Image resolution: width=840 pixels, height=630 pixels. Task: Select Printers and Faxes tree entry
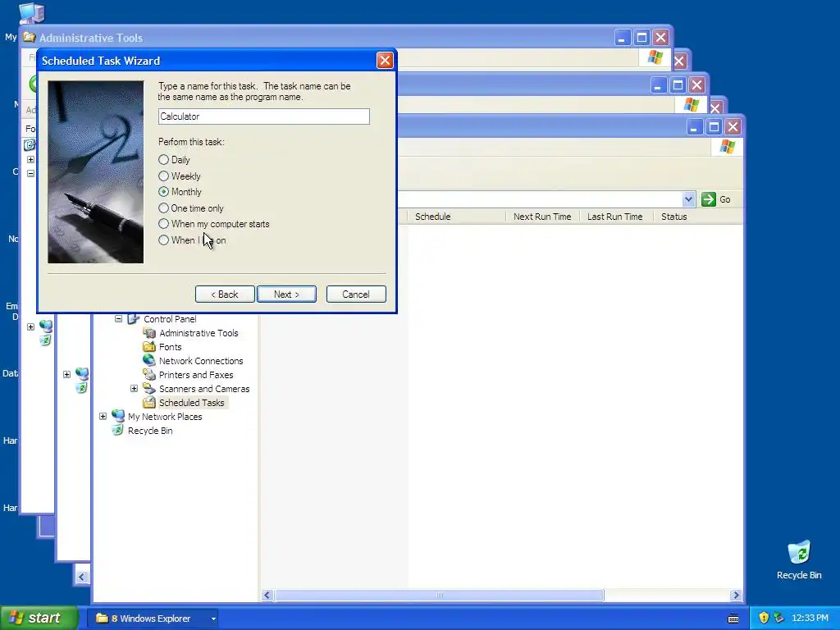click(196, 374)
